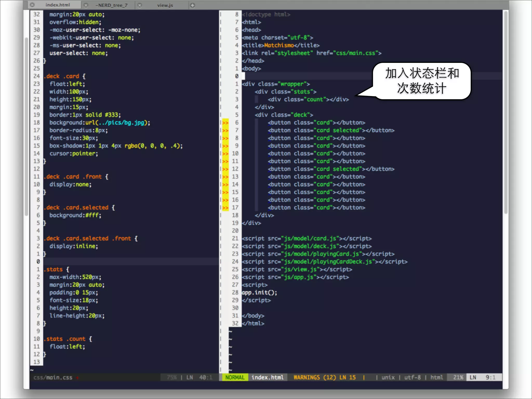This screenshot has width=532, height=399.
Task: Click the display:none; line
Action: [x=70, y=184]
